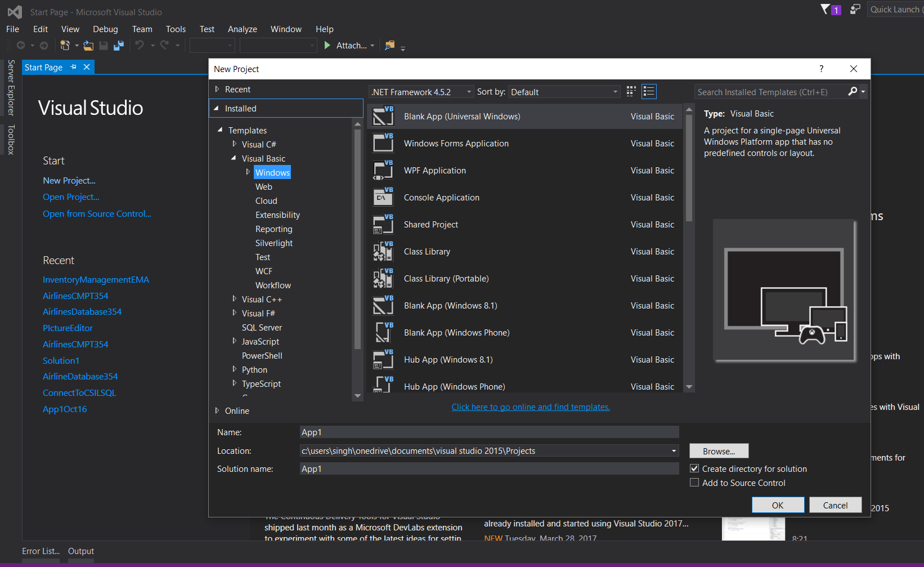Expand the Visual C# tree node
Image resolution: width=924 pixels, height=567 pixels.
tap(235, 144)
